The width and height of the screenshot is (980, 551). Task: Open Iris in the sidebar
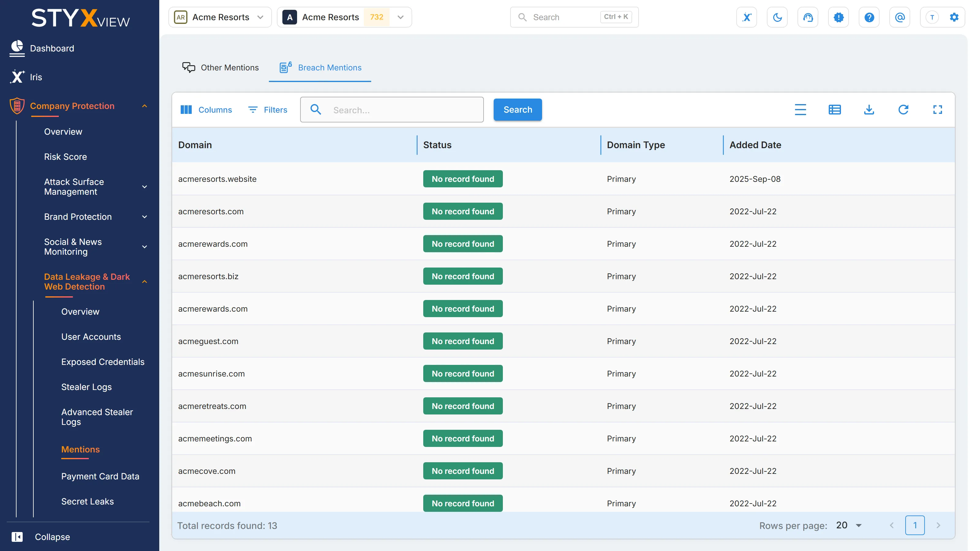(x=26, y=77)
